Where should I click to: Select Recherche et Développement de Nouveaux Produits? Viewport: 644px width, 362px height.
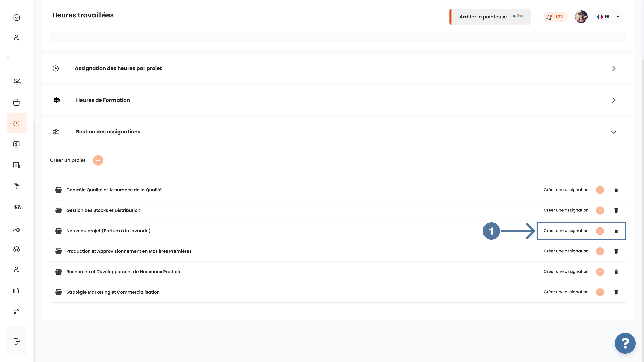[x=124, y=272]
